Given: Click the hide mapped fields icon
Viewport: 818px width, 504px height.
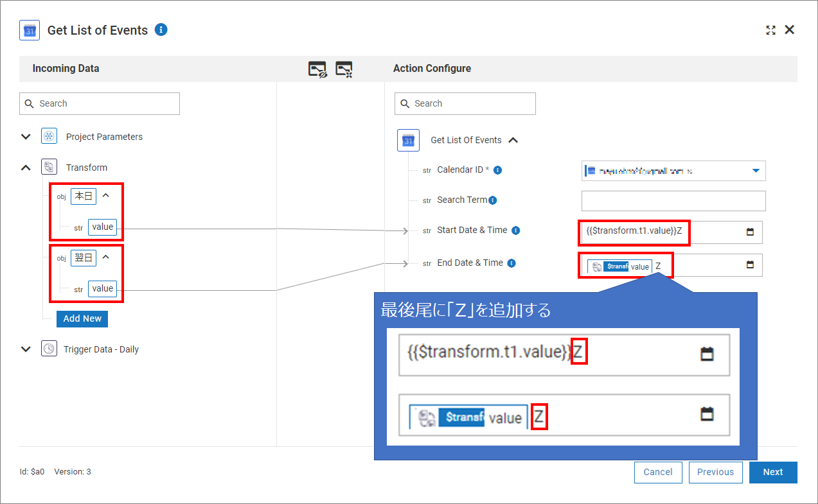Looking at the screenshot, I should point(317,69).
